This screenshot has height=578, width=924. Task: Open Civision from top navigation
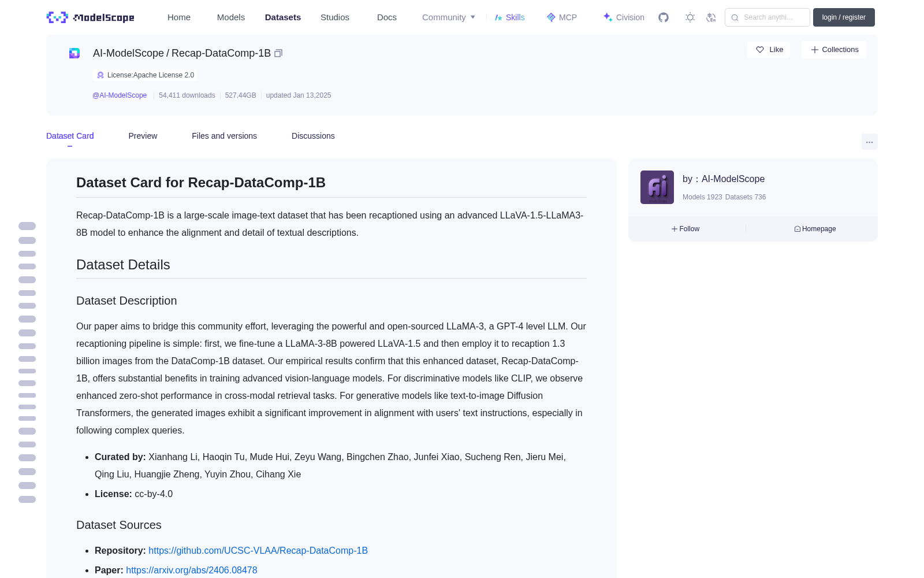[624, 17]
